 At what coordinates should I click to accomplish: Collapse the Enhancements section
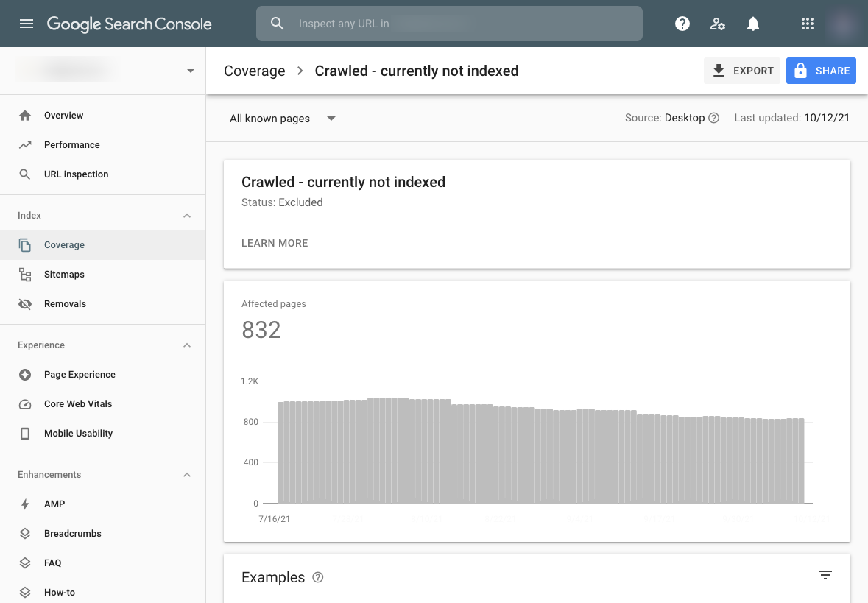187,475
